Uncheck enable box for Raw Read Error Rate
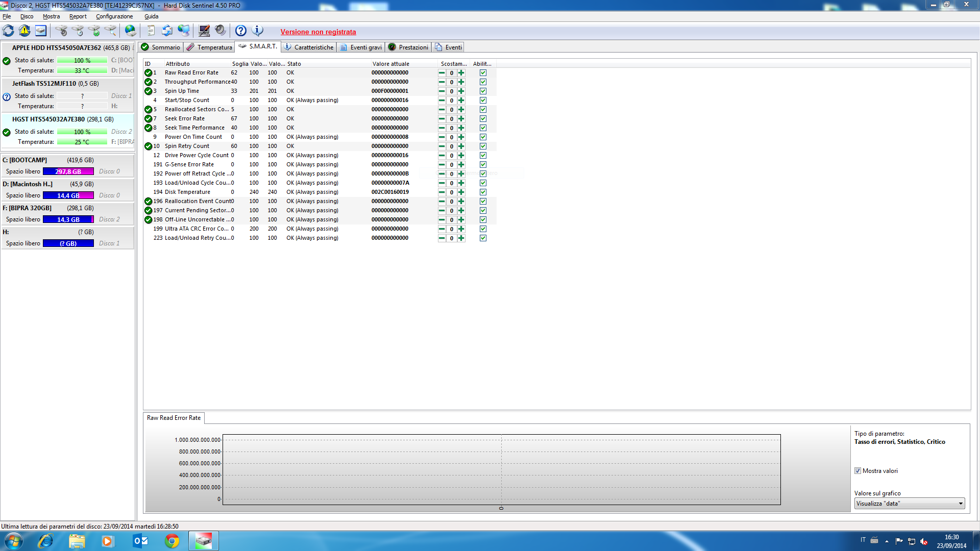Screen dimensions: 980x551 483,73
